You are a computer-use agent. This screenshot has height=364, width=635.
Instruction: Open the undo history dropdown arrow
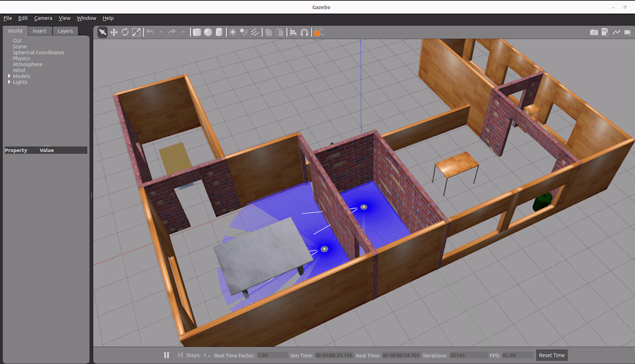click(x=161, y=32)
